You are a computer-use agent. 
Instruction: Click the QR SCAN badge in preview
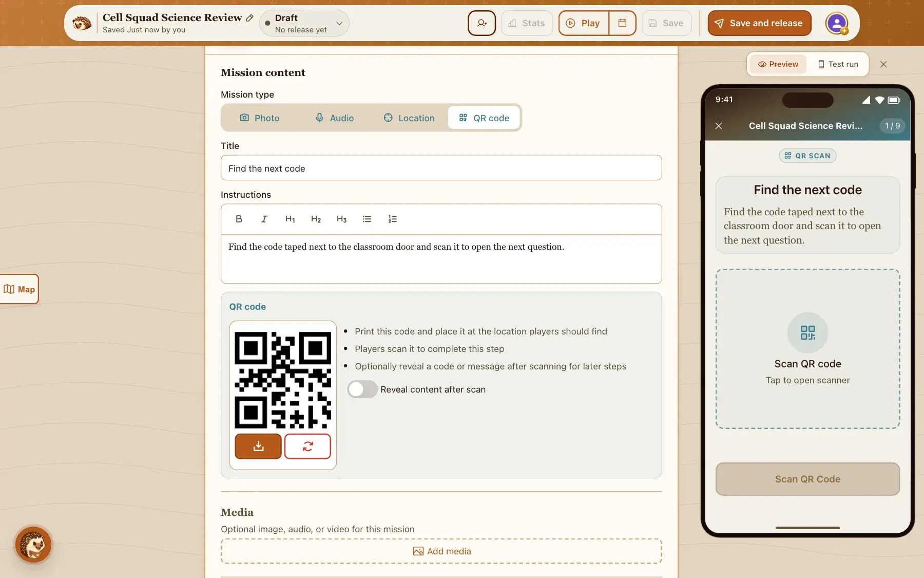pyautogui.click(x=807, y=156)
